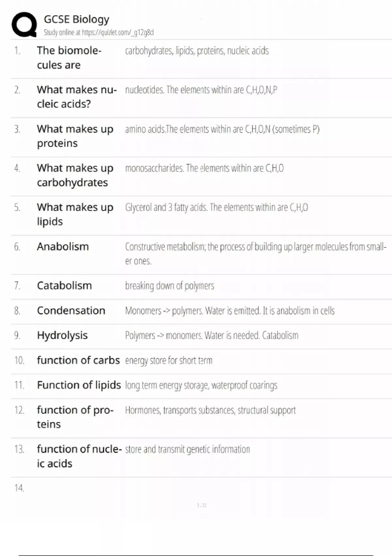Select the "What makes up proteins" term
The image size is (392, 556).
tap(75, 136)
